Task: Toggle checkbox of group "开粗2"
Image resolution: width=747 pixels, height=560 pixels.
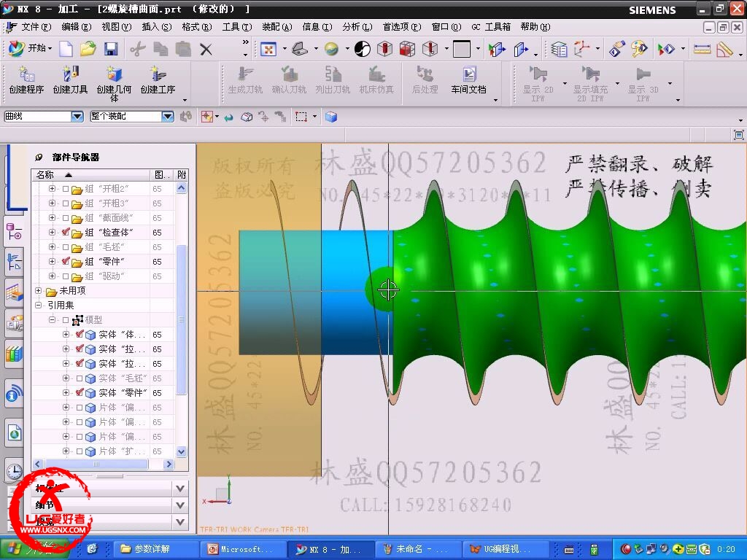Action: point(65,189)
